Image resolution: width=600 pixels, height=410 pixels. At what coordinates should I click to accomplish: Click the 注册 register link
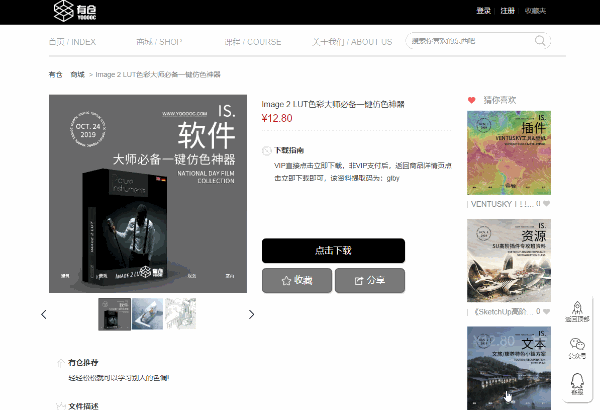click(508, 11)
